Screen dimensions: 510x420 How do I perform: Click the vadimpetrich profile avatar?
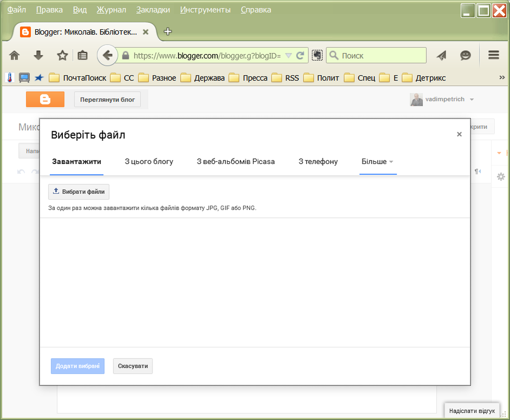[x=416, y=99]
